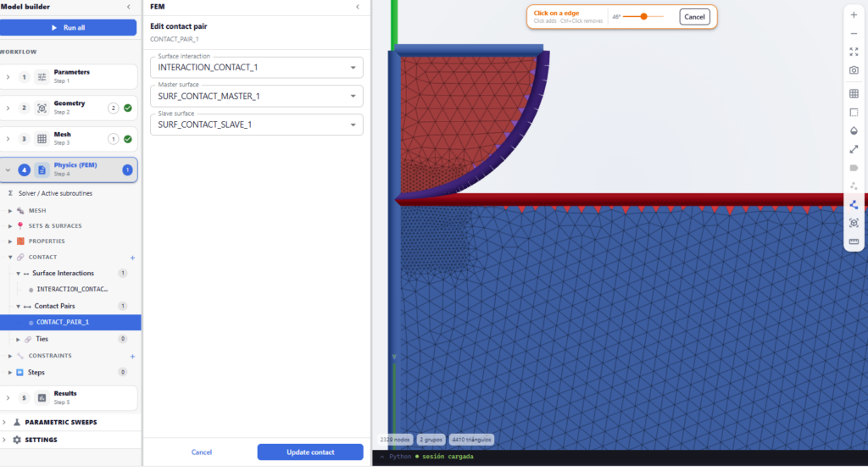Click the tag label icon in viewport toolbar
This screenshot has height=471, width=868.
pos(854,168)
